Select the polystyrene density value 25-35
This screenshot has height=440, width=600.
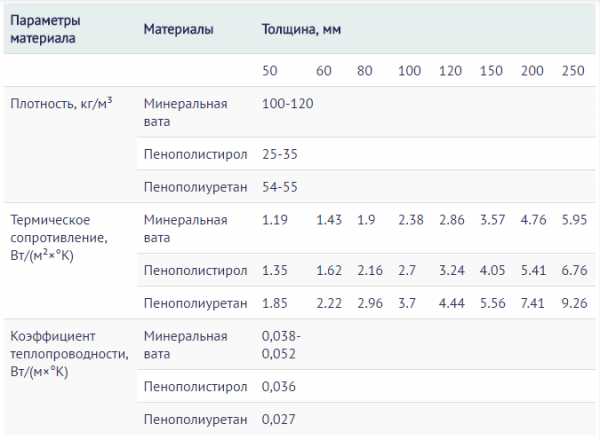279,154
